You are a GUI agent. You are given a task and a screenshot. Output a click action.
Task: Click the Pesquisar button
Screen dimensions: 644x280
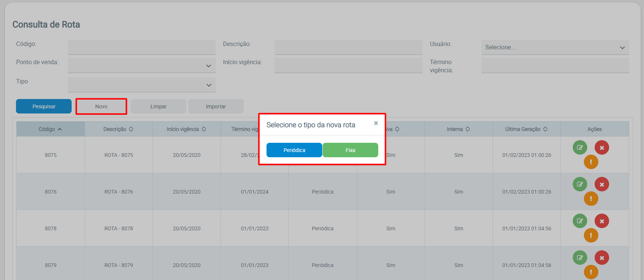44,106
